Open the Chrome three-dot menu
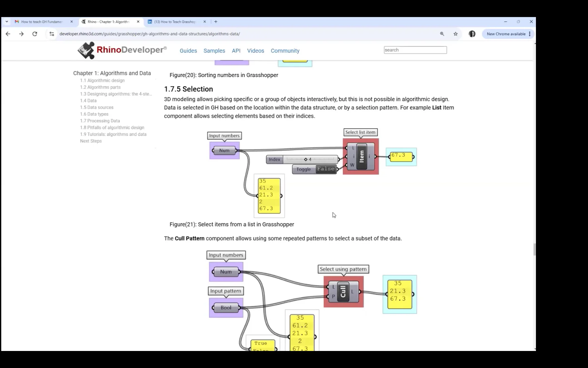 click(x=530, y=34)
